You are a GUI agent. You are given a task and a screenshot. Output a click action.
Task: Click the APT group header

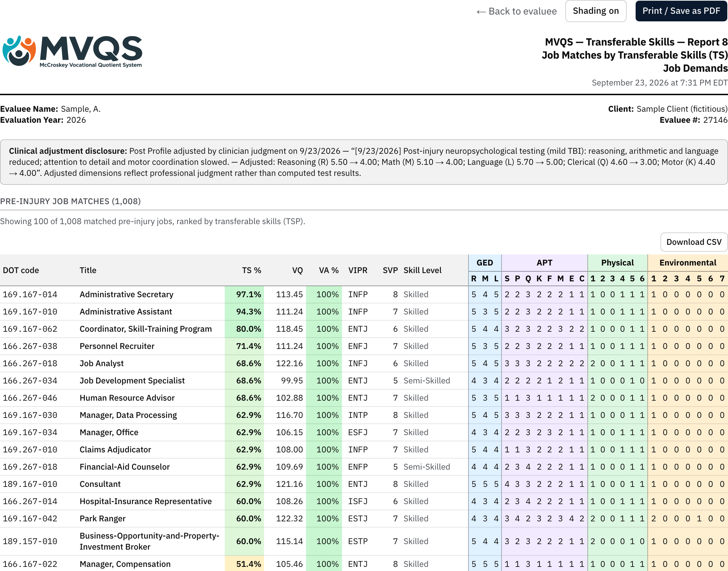[544, 263]
